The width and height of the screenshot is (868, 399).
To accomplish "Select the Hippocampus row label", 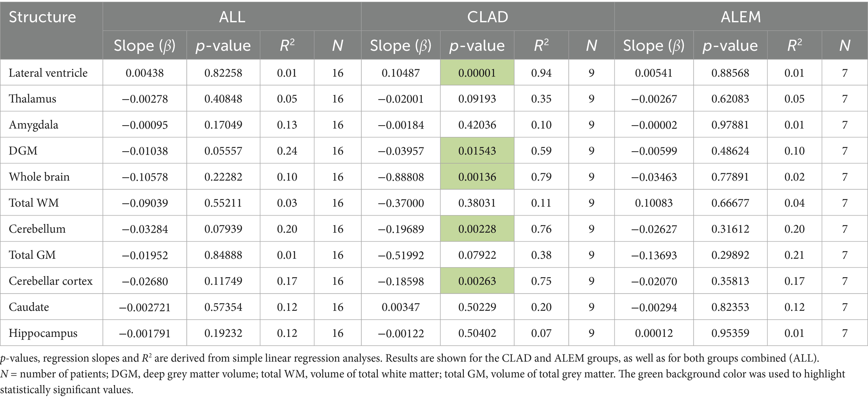I will pos(43,333).
